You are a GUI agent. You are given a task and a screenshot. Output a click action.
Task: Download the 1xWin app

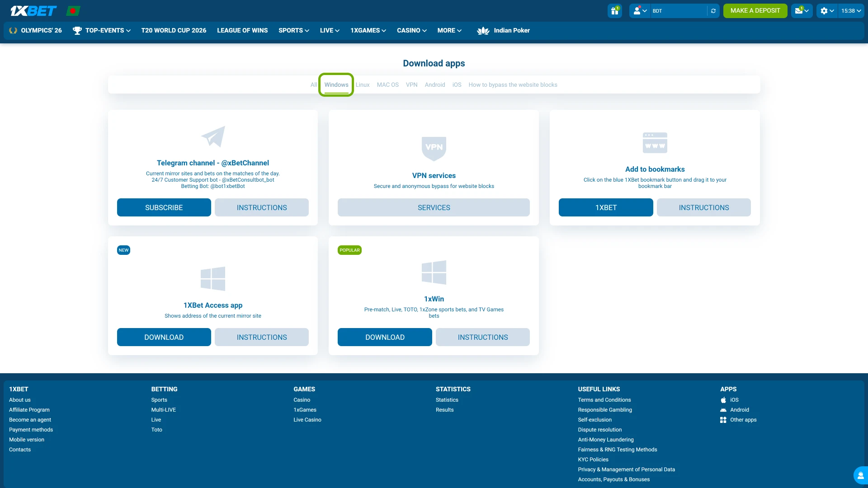[x=384, y=337]
